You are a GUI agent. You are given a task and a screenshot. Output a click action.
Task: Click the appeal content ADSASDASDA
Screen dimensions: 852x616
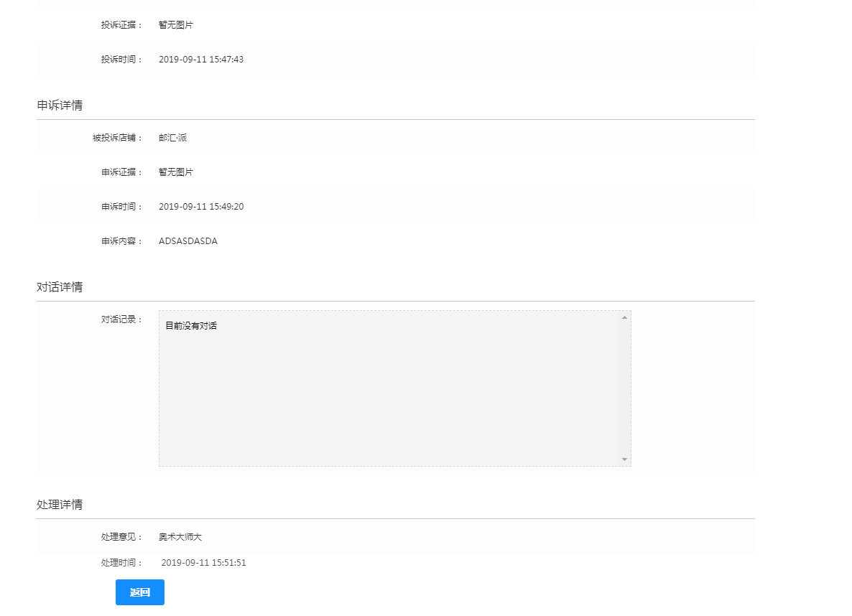(188, 241)
